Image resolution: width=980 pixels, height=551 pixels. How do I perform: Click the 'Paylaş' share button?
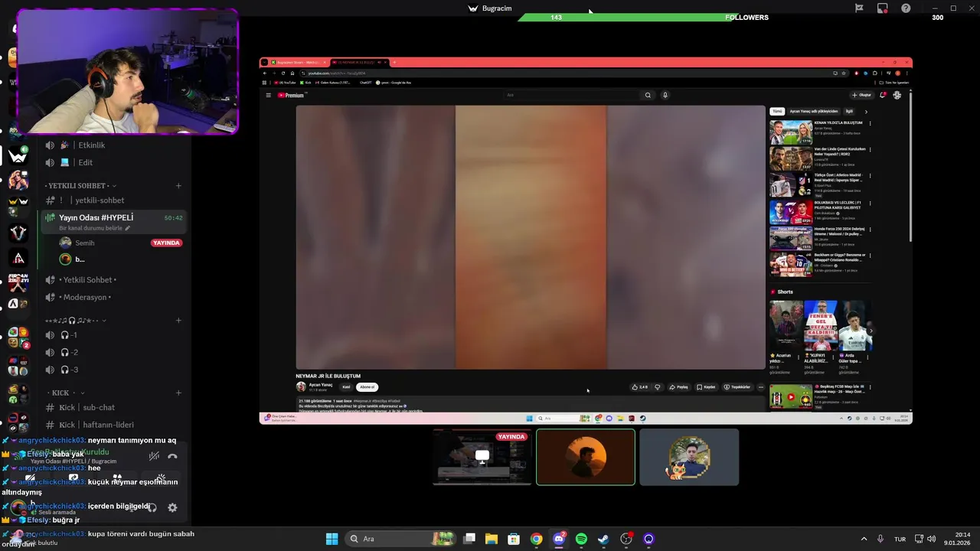678,387
